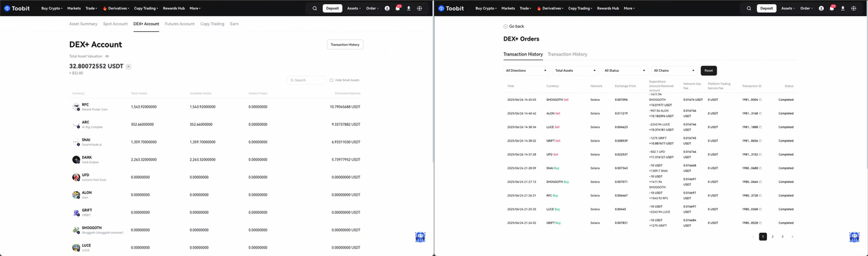Viewport: 868px width, 256px height.
Task: Expand the All Status filter dropdown
Action: [x=625, y=70]
